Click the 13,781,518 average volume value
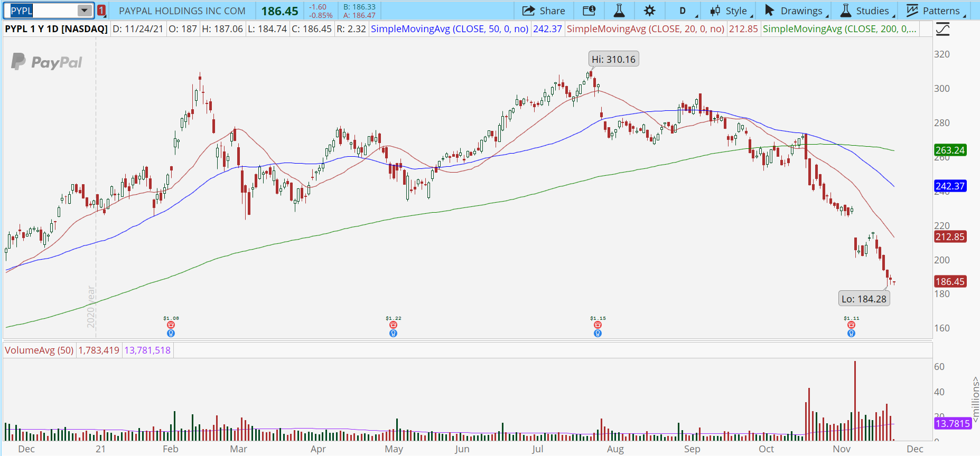The width and height of the screenshot is (980, 456). tap(147, 350)
